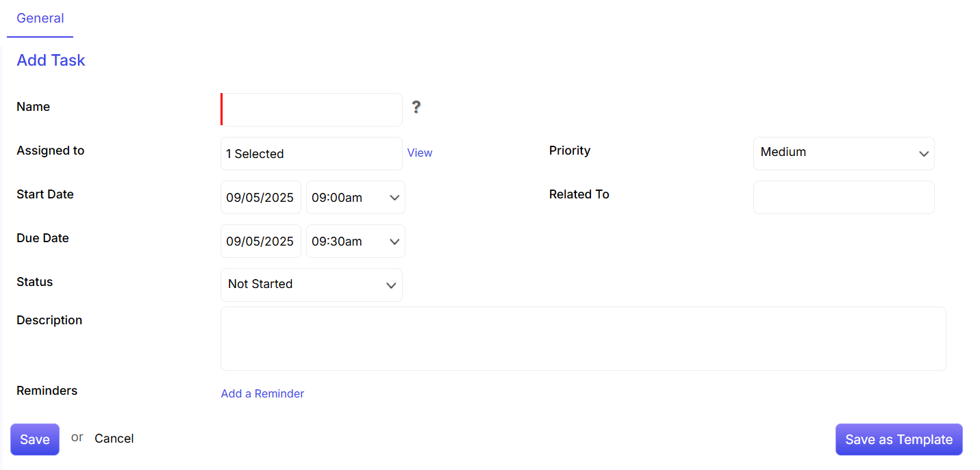
Task: Click the help question mark icon
Action: [x=416, y=107]
